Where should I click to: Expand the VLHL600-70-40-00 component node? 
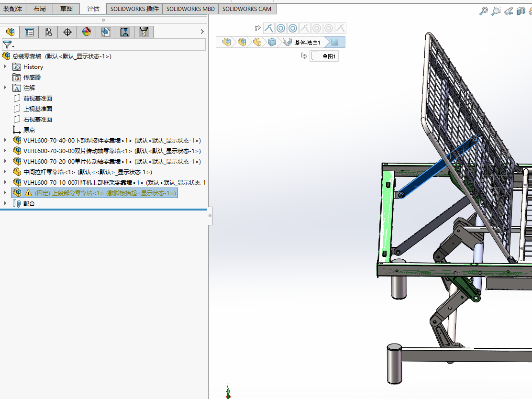pyautogui.click(x=5, y=140)
